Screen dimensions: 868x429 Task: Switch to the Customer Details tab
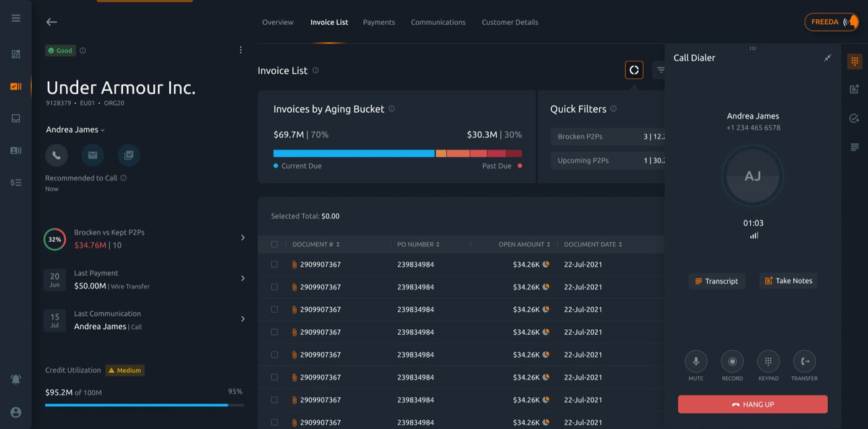coord(510,22)
